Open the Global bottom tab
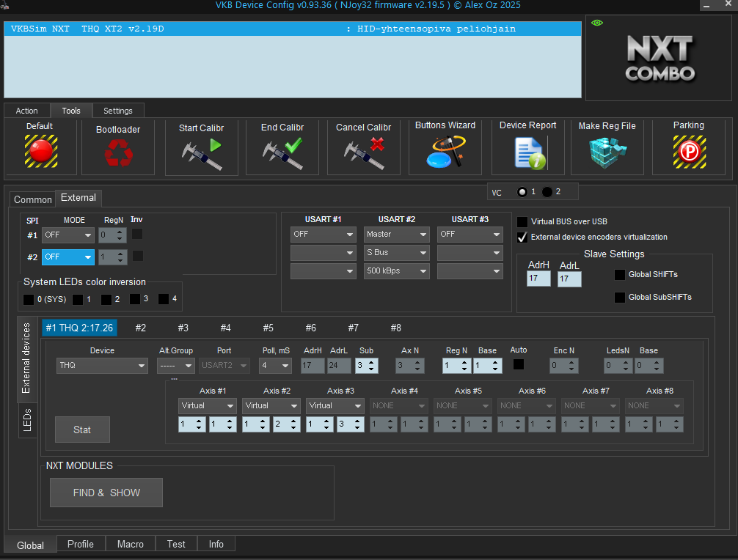 pos(31,545)
